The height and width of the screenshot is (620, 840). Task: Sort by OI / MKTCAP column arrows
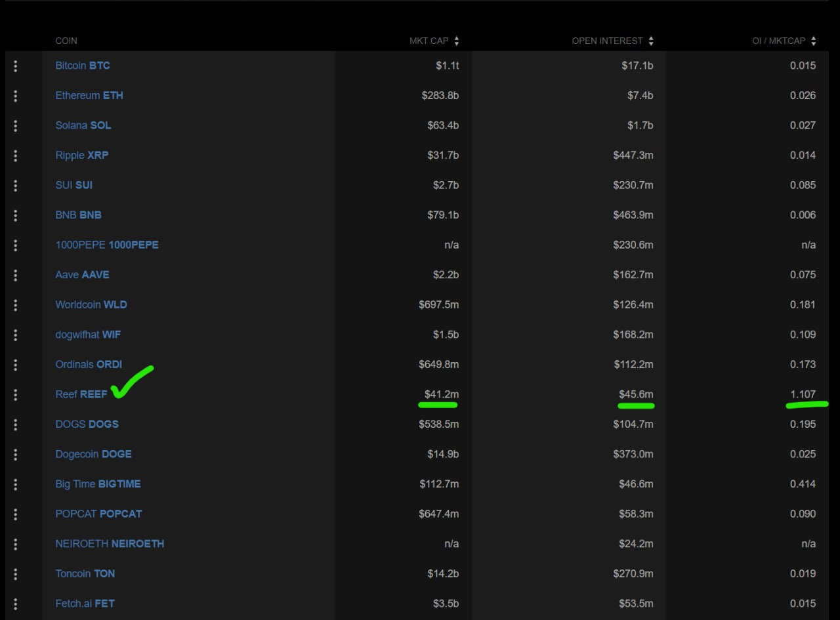(814, 41)
